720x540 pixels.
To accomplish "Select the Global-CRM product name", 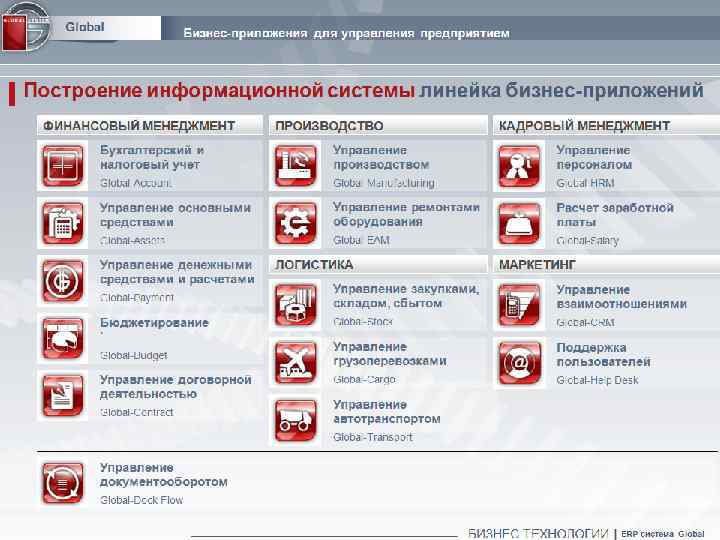I will (x=585, y=323).
